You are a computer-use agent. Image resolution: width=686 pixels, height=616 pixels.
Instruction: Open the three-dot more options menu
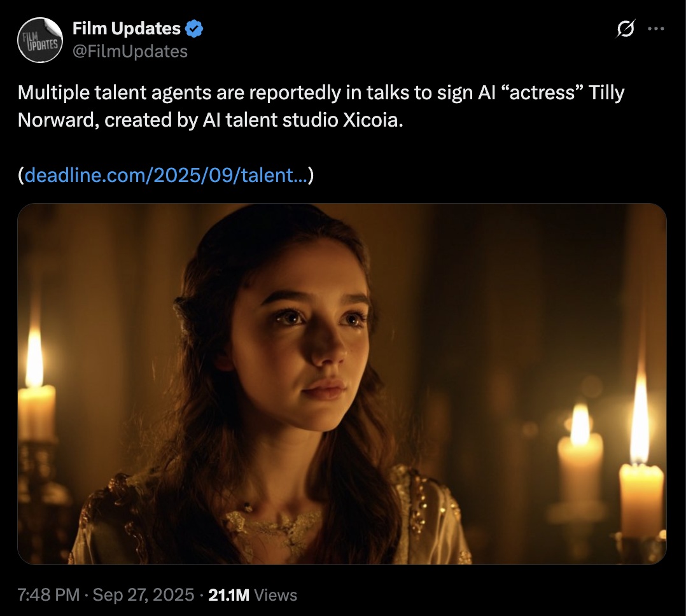[655, 29]
